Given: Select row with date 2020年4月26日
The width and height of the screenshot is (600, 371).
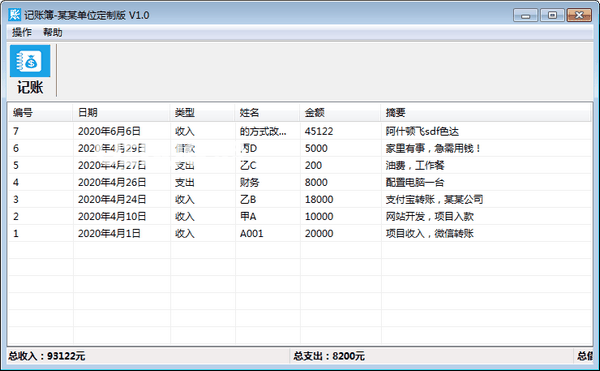Looking at the screenshot, I should tap(300, 182).
